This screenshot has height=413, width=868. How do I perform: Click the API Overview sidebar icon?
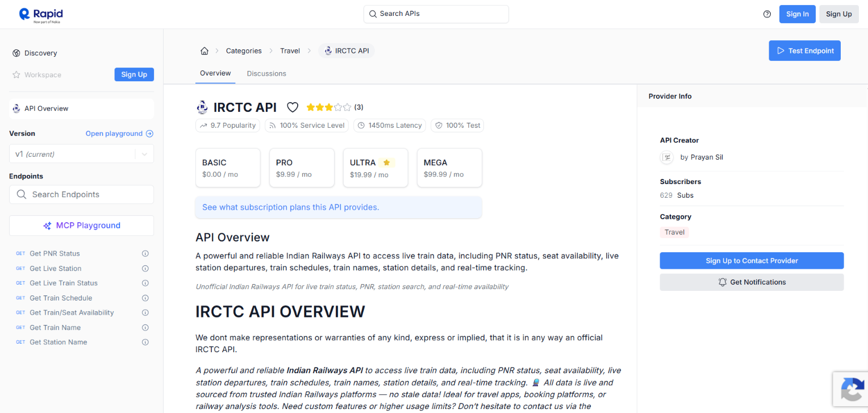click(16, 109)
